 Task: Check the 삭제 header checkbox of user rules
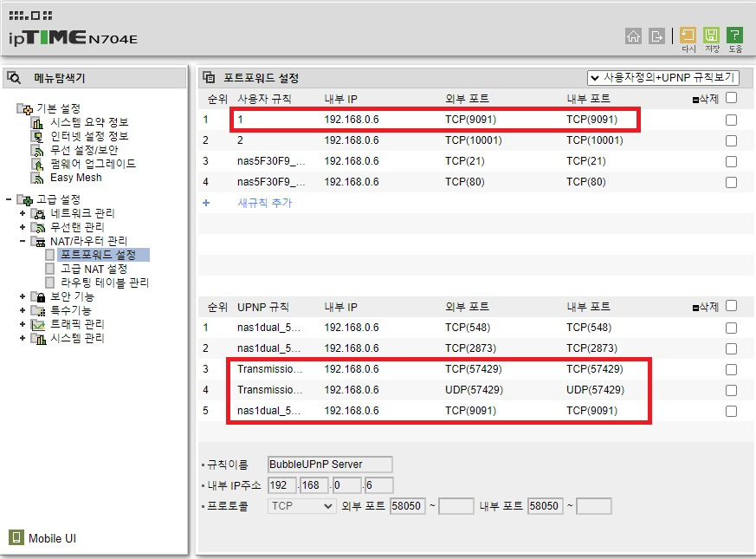point(730,100)
